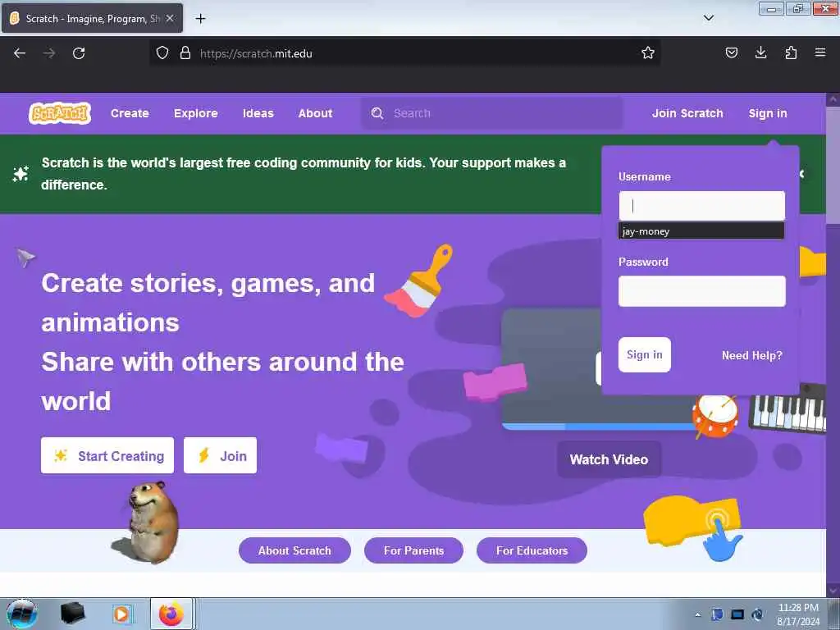The height and width of the screenshot is (630, 840).
Task: Submit the white Sign in button
Action: [x=645, y=354]
